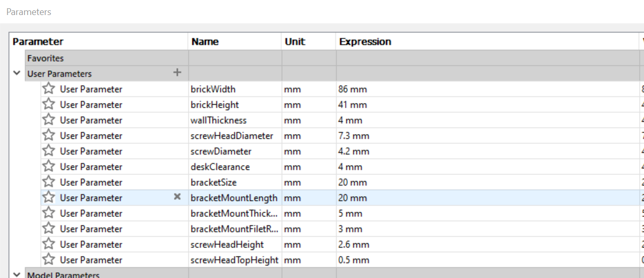Select the bracketSize name cell

(x=235, y=182)
